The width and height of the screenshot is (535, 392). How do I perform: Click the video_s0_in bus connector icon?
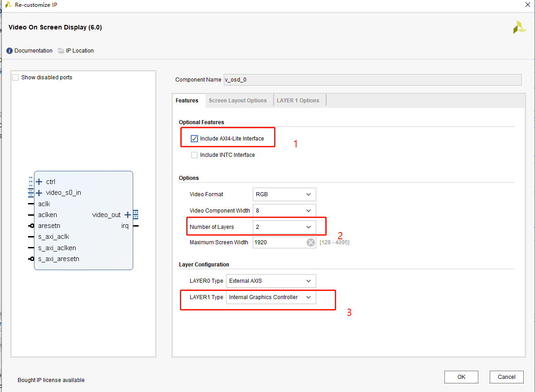[31, 193]
